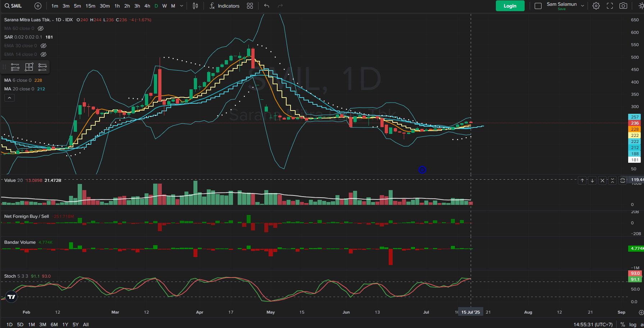Open time axis settings hexagon icon

click(641, 313)
